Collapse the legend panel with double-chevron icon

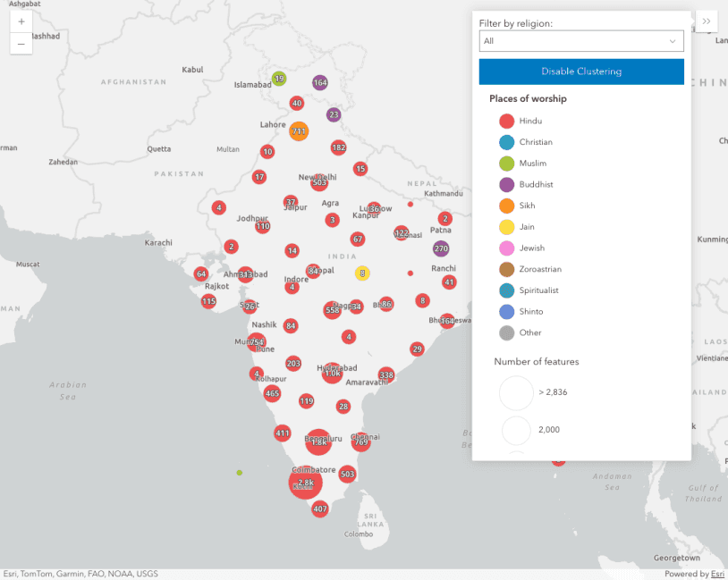click(706, 21)
